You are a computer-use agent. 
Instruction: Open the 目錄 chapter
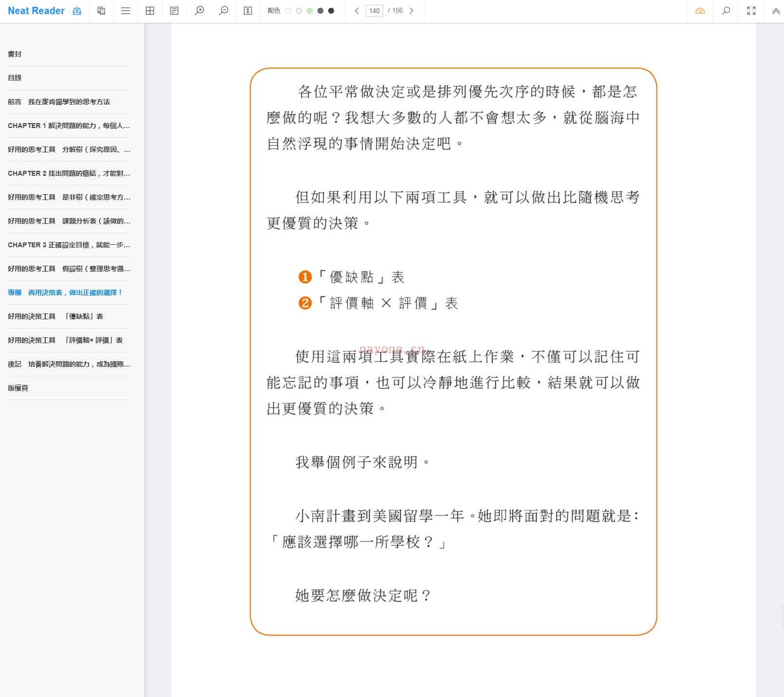point(69,78)
